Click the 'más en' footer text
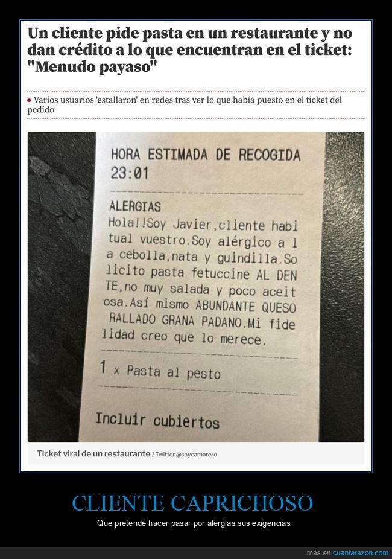The width and height of the screenshot is (392, 559). (x=319, y=553)
